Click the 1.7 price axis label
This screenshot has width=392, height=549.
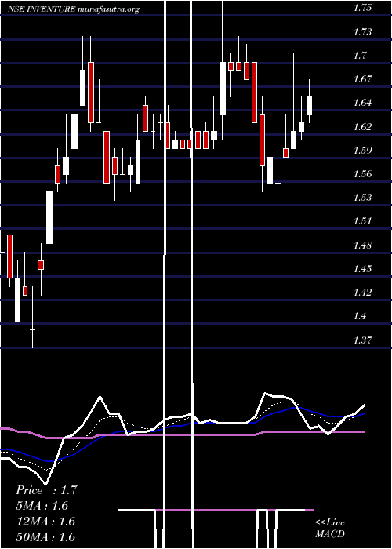pos(360,56)
